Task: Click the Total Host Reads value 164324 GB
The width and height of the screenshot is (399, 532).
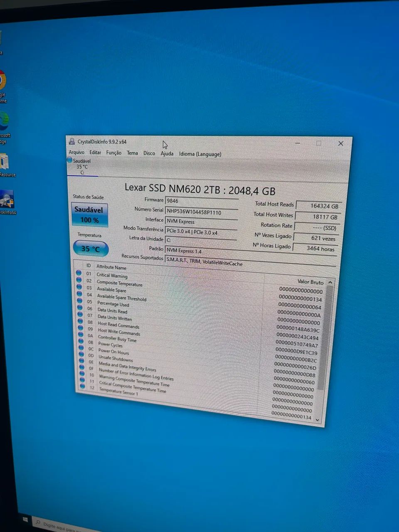Action: 319,206
